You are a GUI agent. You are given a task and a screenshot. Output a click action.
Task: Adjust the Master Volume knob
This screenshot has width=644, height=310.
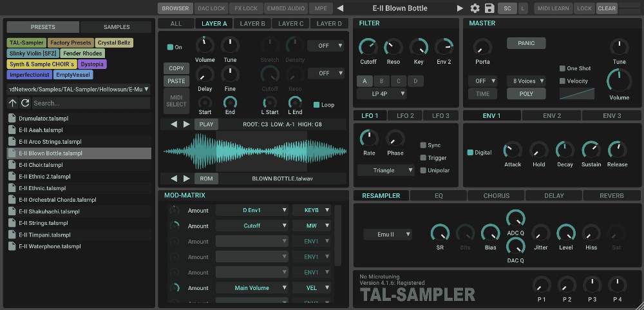point(619,81)
